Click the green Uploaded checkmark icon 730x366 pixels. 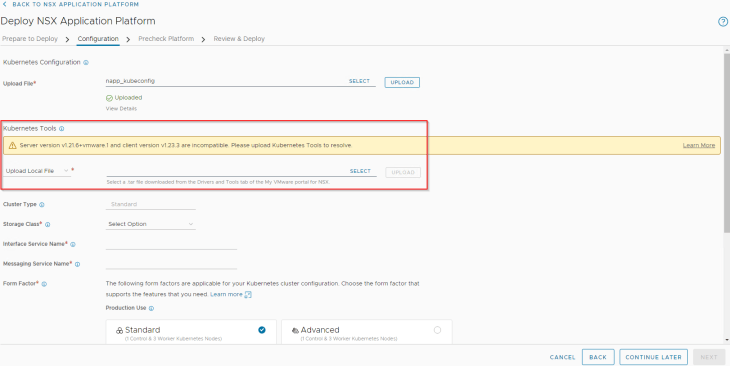pyautogui.click(x=109, y=98)
